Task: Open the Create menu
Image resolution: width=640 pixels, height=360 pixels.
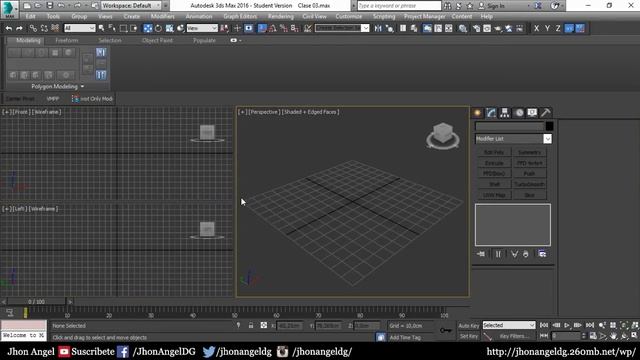Action: point(131,16)
